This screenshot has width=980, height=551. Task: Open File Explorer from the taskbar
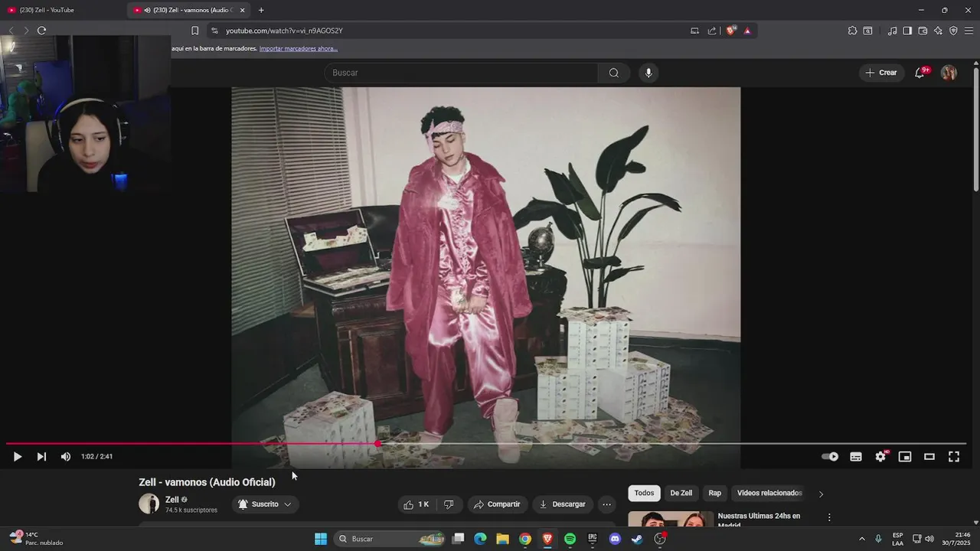[x=502, y=539]
